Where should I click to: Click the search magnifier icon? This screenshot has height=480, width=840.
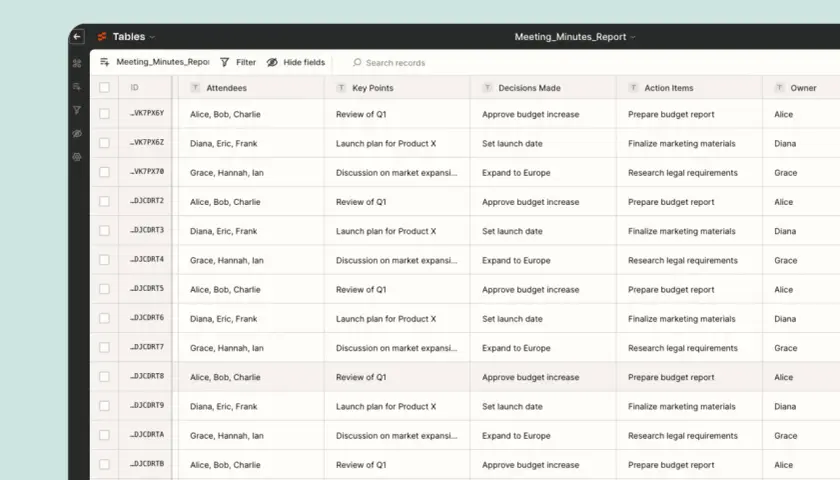pos(357,63)
